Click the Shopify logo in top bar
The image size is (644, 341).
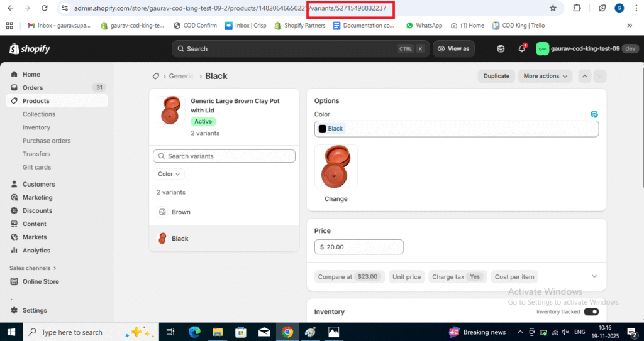point(30,49)
